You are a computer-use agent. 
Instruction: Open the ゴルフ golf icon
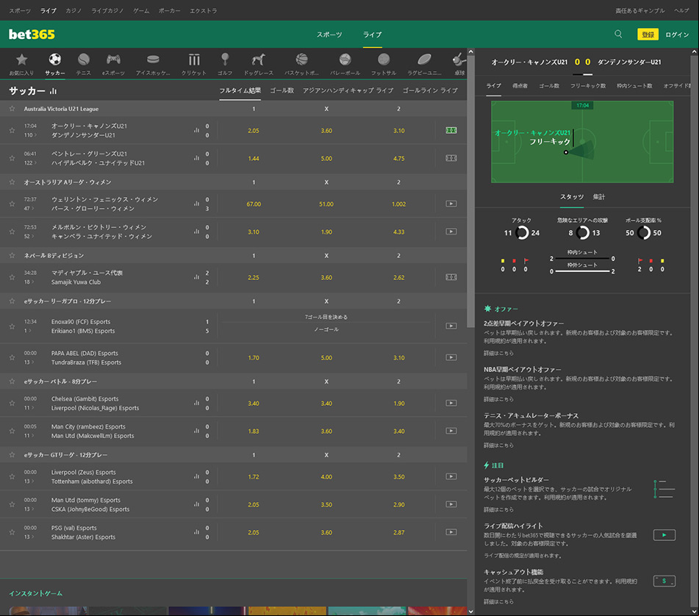(x=225, y=60)
